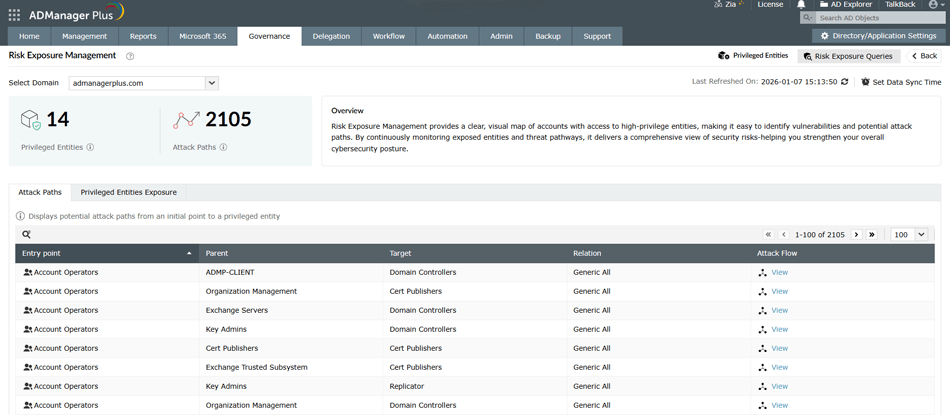The image size is (950, 415).
Task: Open AD Explorer
Action: click(x=846, y=4)
